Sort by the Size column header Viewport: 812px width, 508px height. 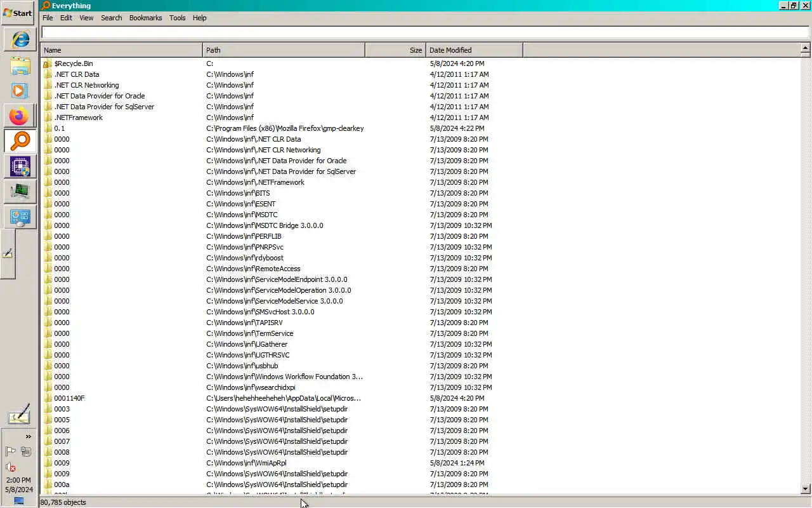(x=396, y=50)
